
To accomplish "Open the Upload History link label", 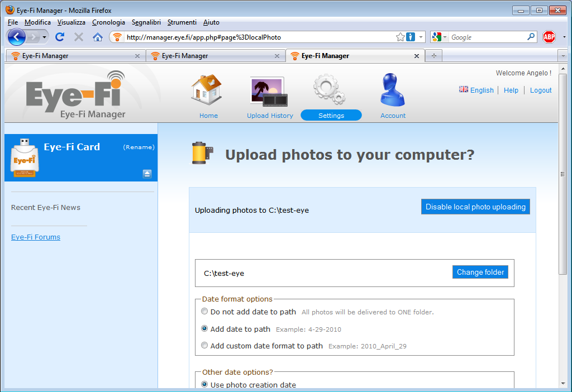I will coord(270,116).
